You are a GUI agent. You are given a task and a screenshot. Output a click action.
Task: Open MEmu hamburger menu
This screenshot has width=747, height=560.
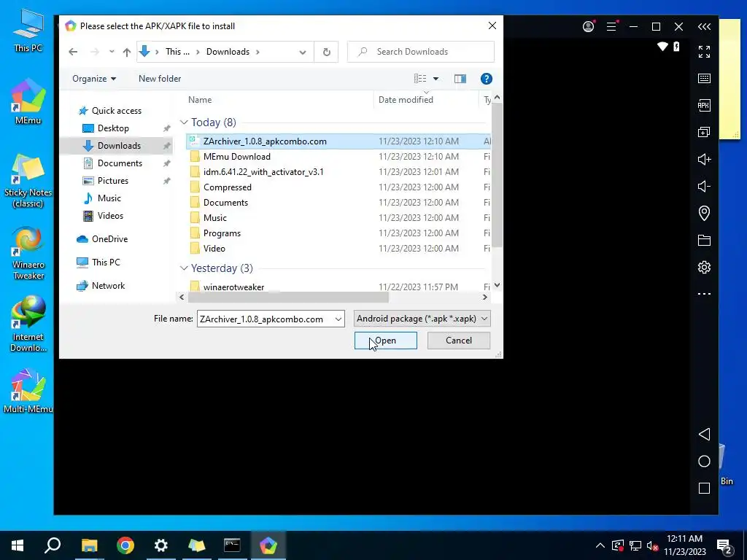tap(611, 27)
